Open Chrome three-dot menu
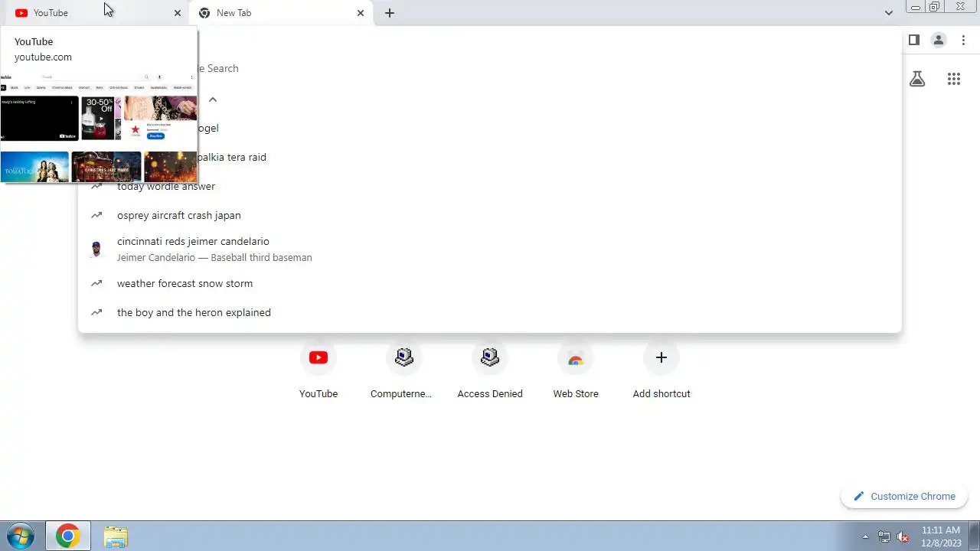The height and width of the screenshot is (551, 980). [963, 40]
